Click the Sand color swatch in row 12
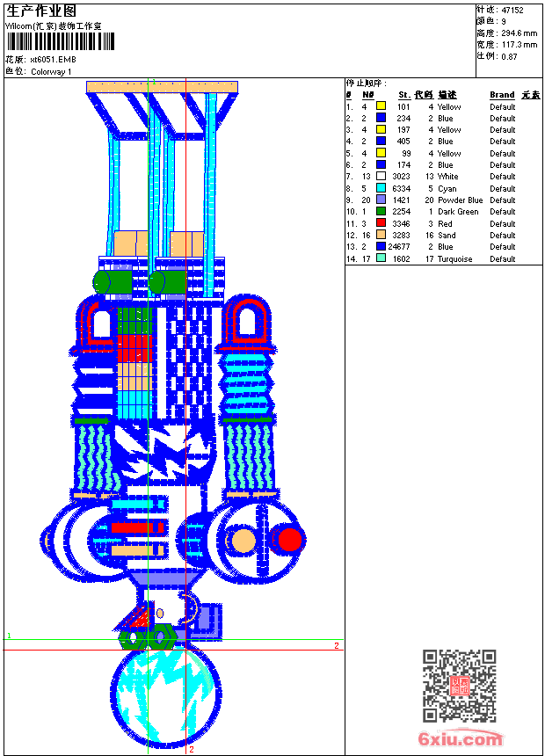Image resolution: width=545 pixels, height=756 pixels. 381,235
